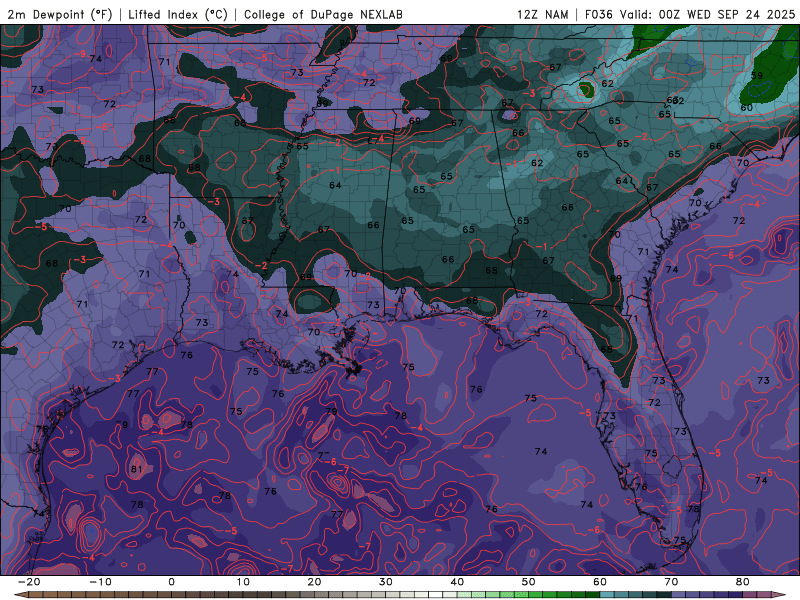Click the 20 label on the color scale
The width and height of the screenshot is (800, 600).
[x=314, y=582]
